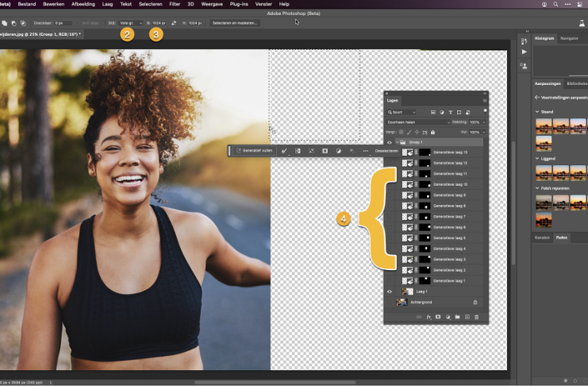Click adjustment layer icon in contextual taskbar
This screenshot has width=588, height=386.
pyautogui.click(x=338, y=151)
